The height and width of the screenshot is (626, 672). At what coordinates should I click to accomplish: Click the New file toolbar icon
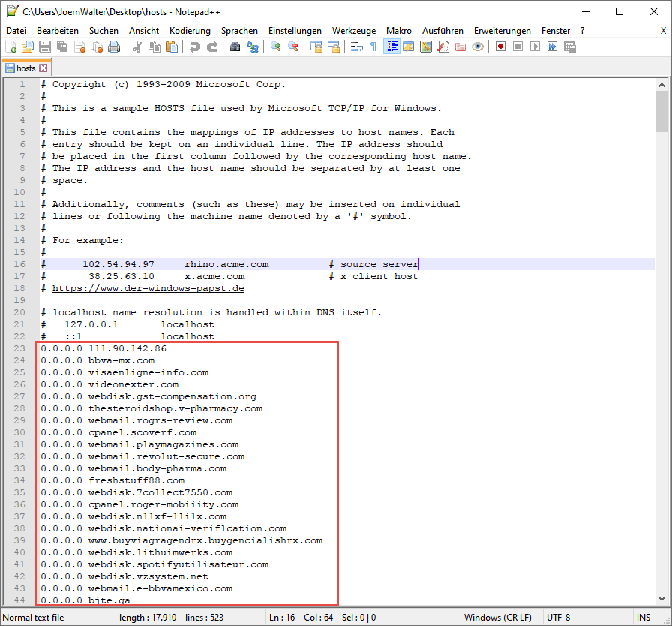pyautogui.click(x=10, y=47)
